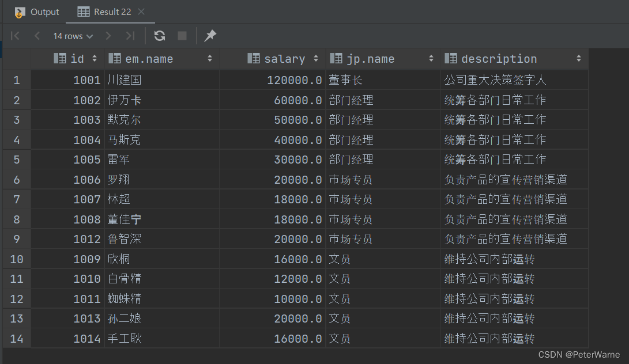629x364 pixels.
Task: Select name cell 孙二娘
Action: pos(161,318)
